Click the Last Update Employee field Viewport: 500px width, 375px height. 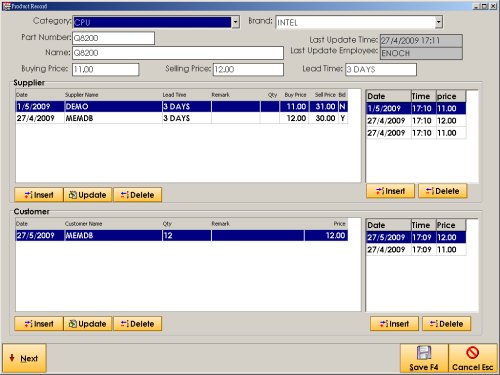[x=421, y=53]
